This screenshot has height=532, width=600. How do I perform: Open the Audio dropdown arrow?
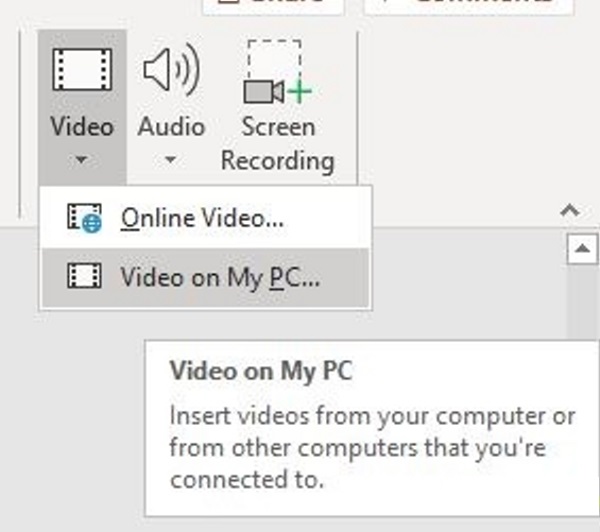tap(171, 159)
